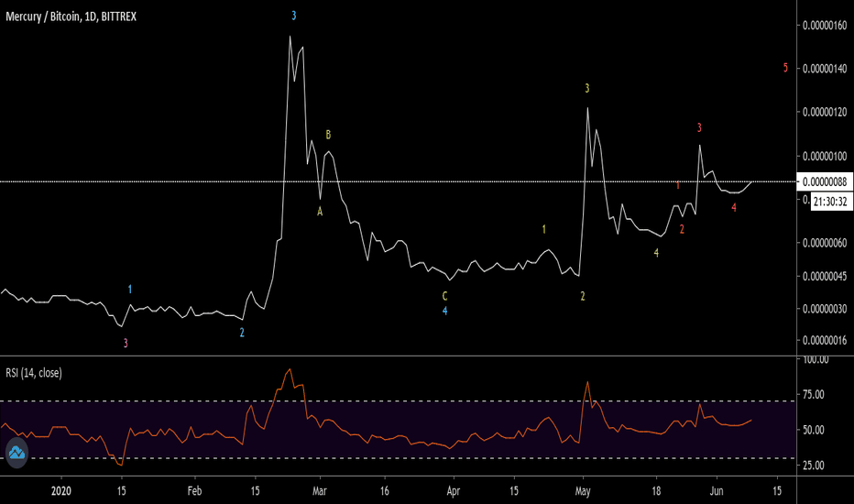Viewport: 854px width, 504px height.
Task: Select the red wave 1 label
Action: (x=677, y=186)
